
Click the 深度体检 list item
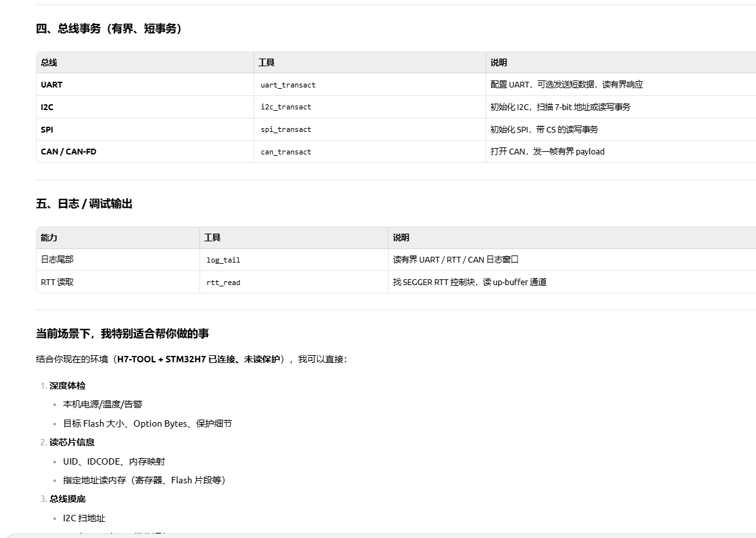pos(67,385)
